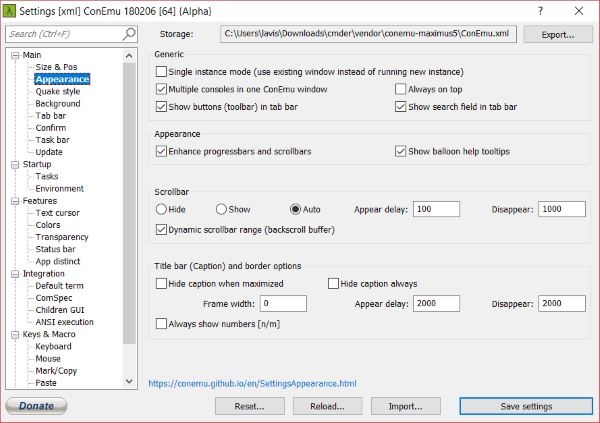The image size is (600, 423).
Task: Open Environment settings page
Action: click(x=59, y=189)
